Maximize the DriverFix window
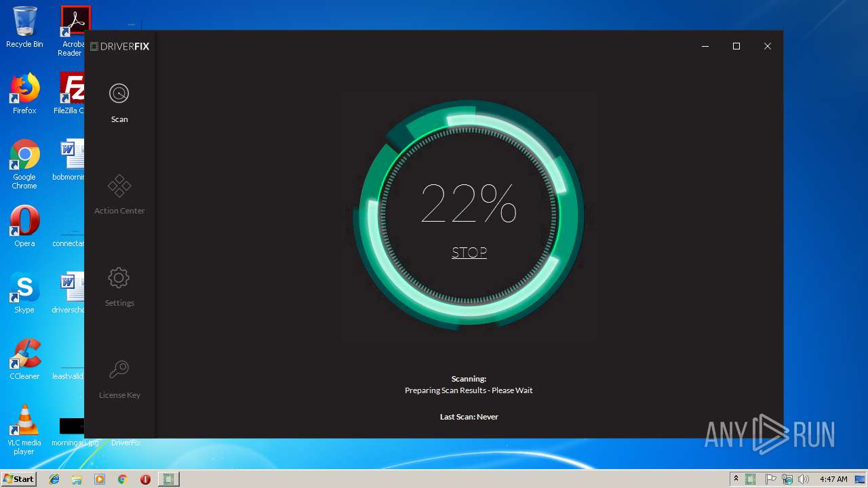Image resolution: width=868 pixels, height=488 pixels. pyautogui.click(x=736, y=46)
